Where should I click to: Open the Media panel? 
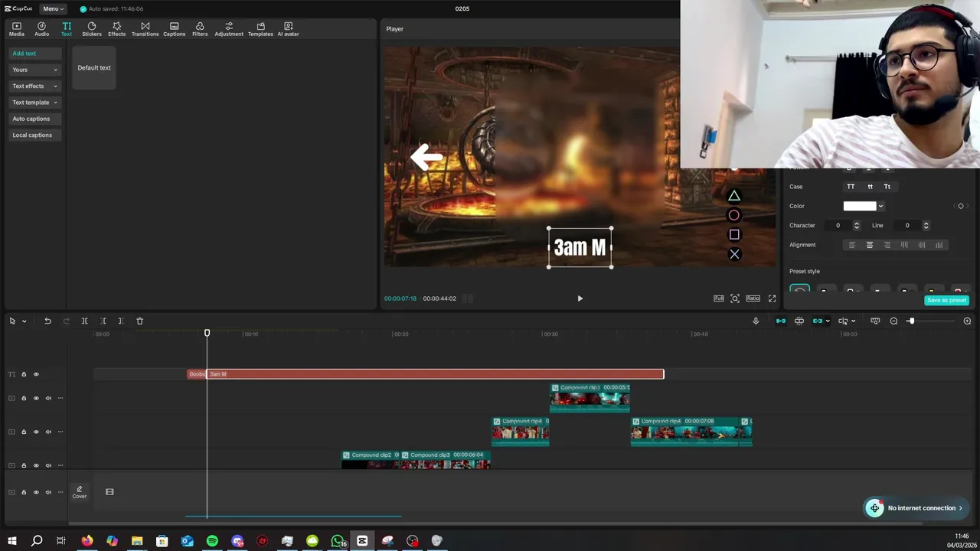point(16,29)
